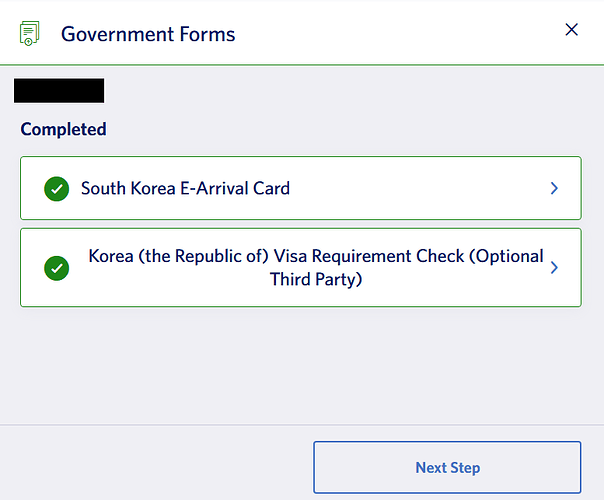Click empty header area right of title
This screenshot has width=604, height=500.
(x=400, y=34)
